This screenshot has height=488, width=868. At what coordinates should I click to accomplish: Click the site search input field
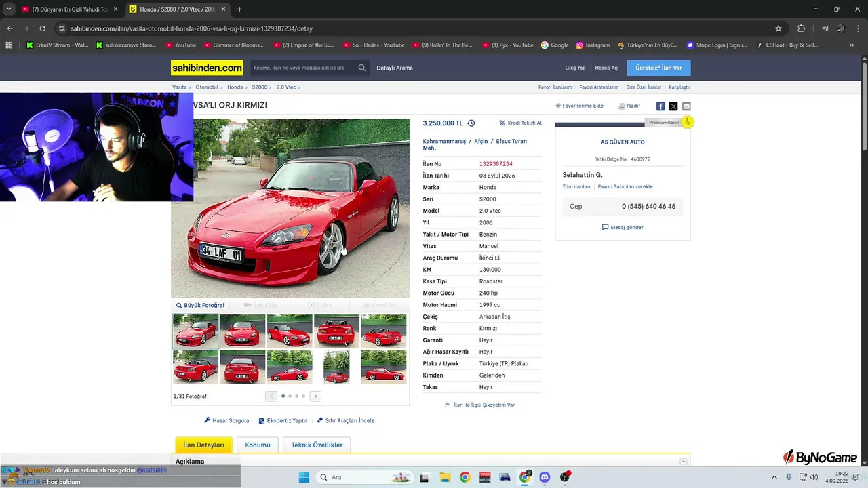tap(304, 68)
